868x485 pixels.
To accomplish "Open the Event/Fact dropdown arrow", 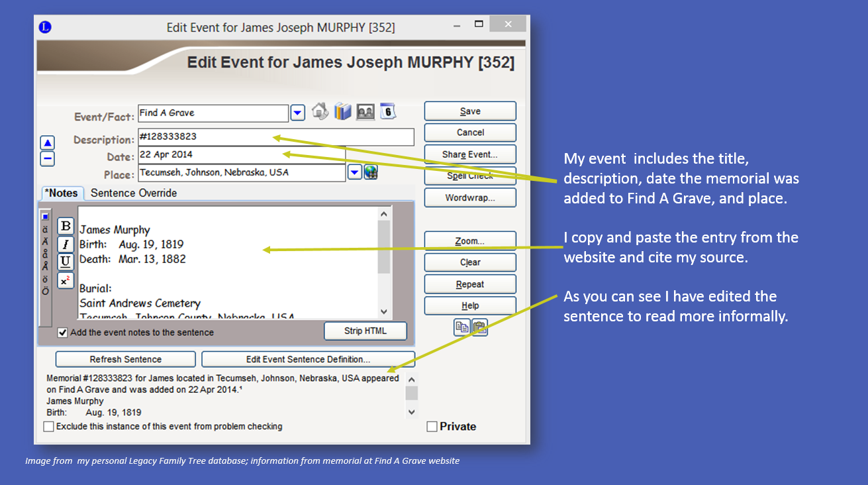I will tap(298, 113).
